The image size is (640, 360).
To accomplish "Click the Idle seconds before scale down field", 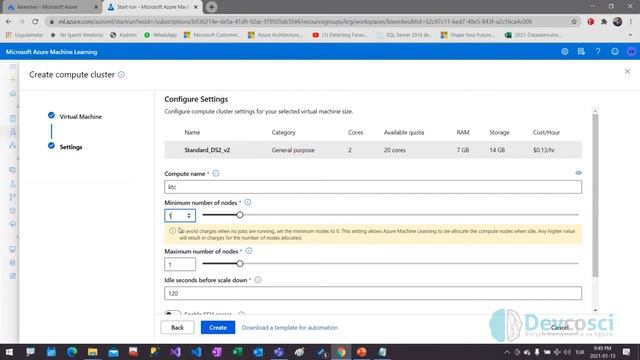I will click(373, 293).
